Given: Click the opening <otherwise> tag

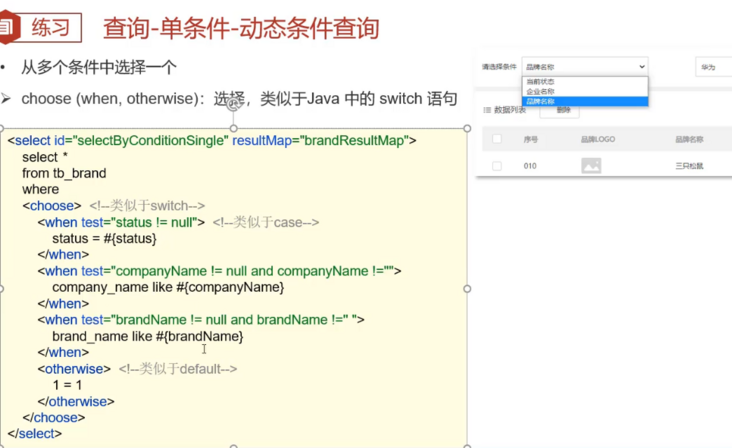Looking at the screenshot, I should pyautogui.click(x=74, y=369).
